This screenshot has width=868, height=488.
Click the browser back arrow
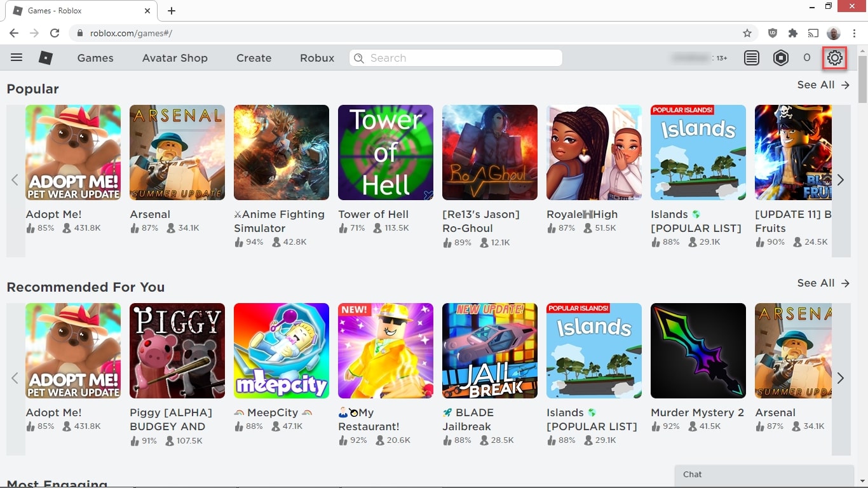[x=14, y=33]
